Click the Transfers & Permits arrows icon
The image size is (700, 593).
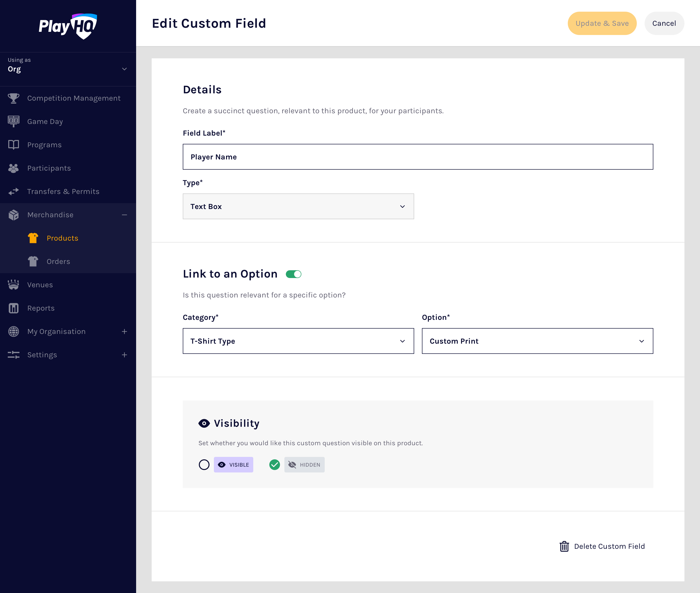click(x=13, y=192)
